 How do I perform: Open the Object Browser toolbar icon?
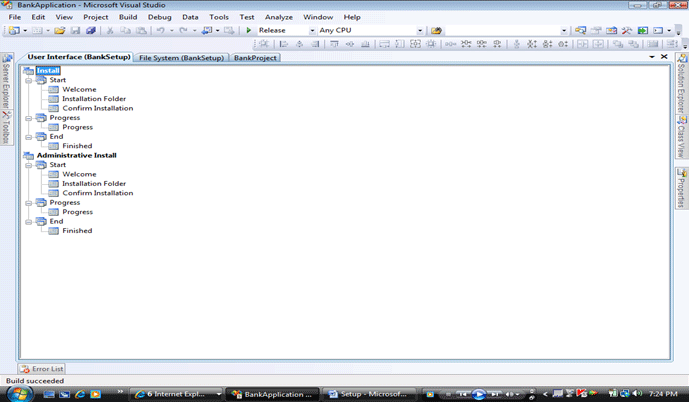[x=611, y=30]
